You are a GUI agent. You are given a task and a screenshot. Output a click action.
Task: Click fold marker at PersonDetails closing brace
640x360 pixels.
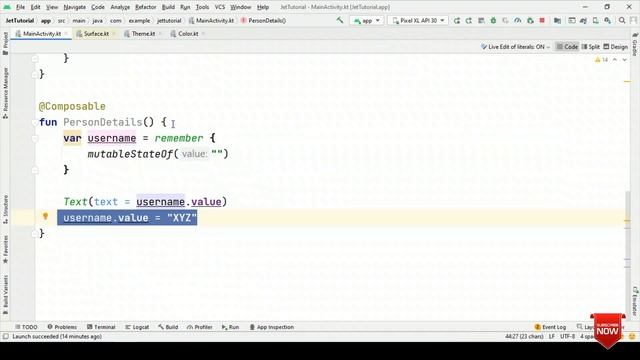(x=35, y=233)
